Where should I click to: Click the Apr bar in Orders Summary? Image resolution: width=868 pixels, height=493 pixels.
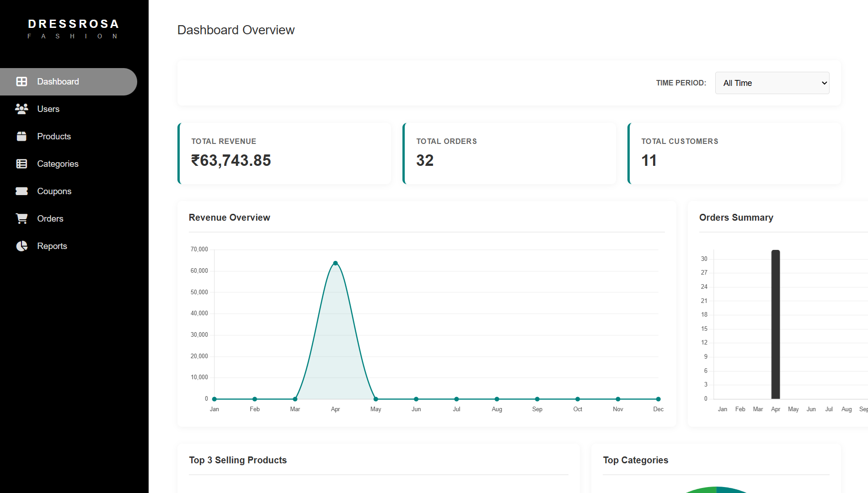[x=775, y=324]
